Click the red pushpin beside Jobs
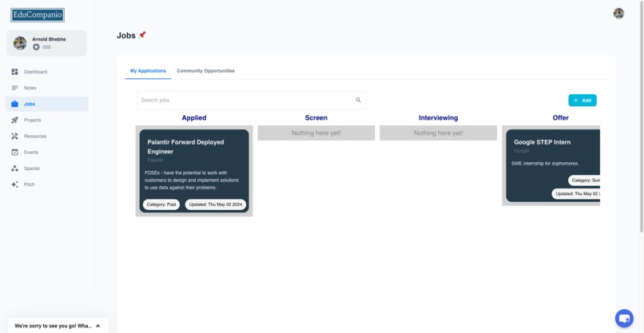 tap(142, 35)
